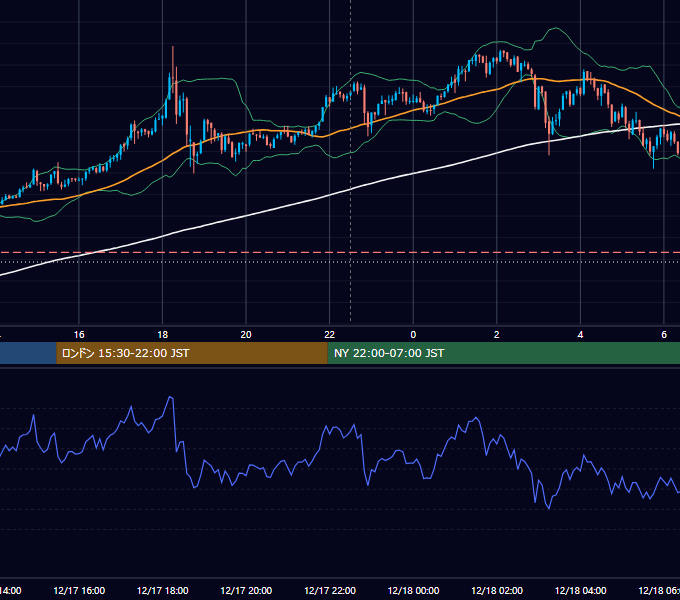Click the "12/17 18:00" date label

pos(163,590)
